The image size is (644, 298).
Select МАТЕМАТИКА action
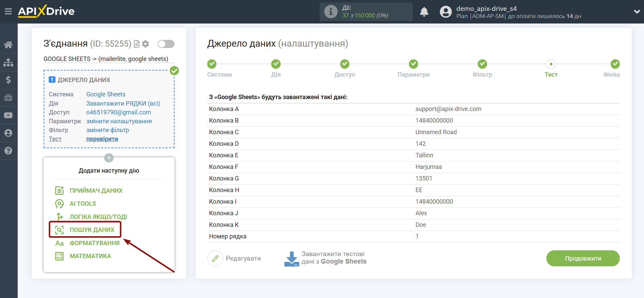[90, 256]
